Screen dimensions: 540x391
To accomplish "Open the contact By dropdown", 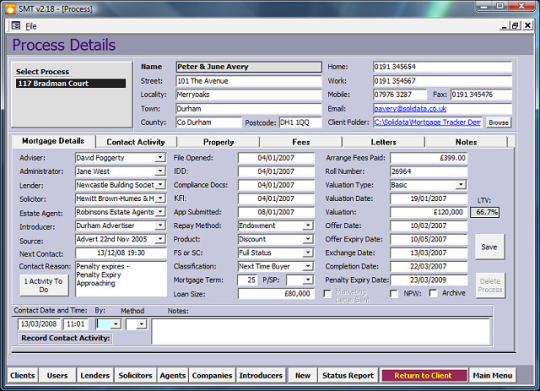I will pos(116,324).
